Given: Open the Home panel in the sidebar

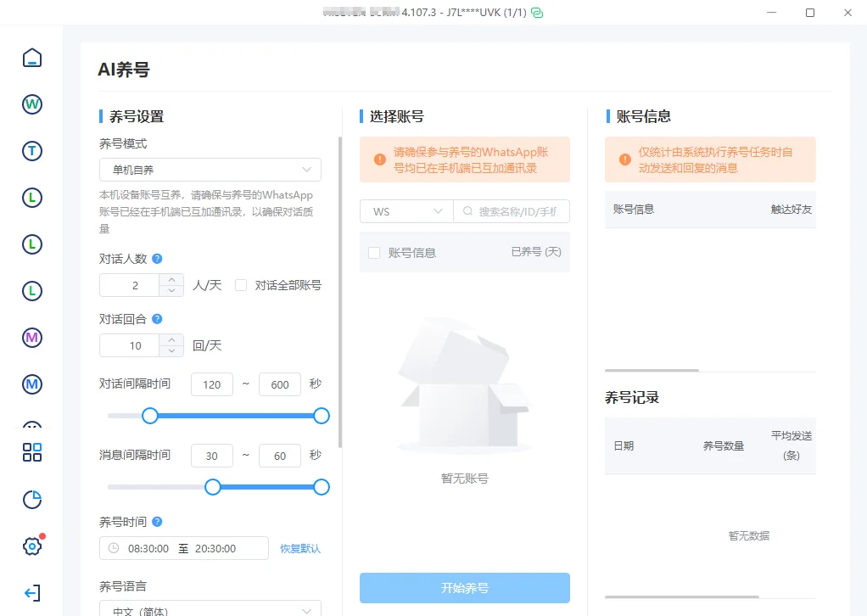Looking at the screenshot, I should point(31,57).
